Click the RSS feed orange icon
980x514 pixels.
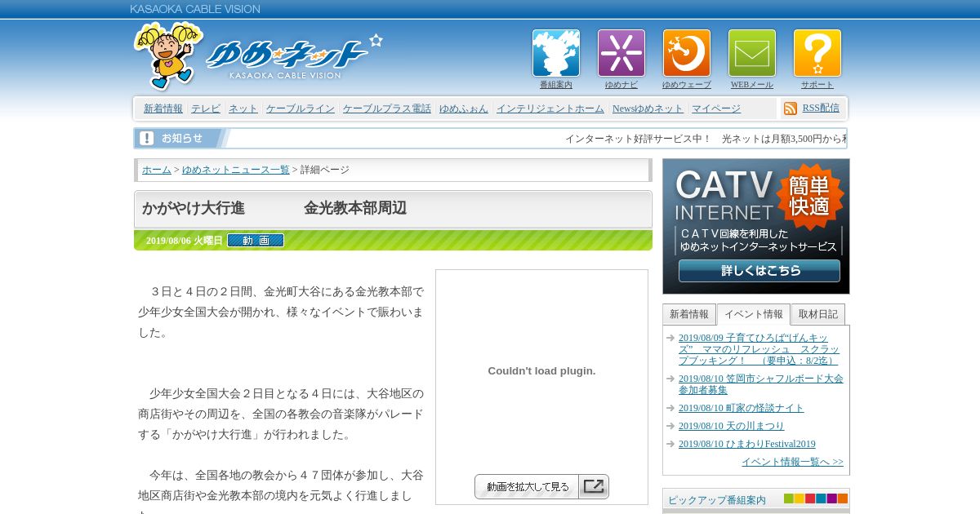coord(791,109)
